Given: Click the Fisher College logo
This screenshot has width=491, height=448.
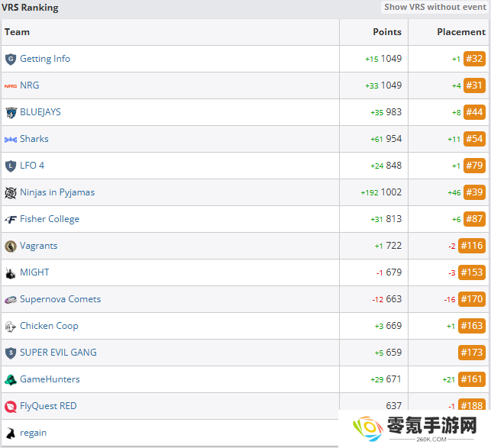Looking at the screenshot, I should pyautogui.click(x=11, y=220).
